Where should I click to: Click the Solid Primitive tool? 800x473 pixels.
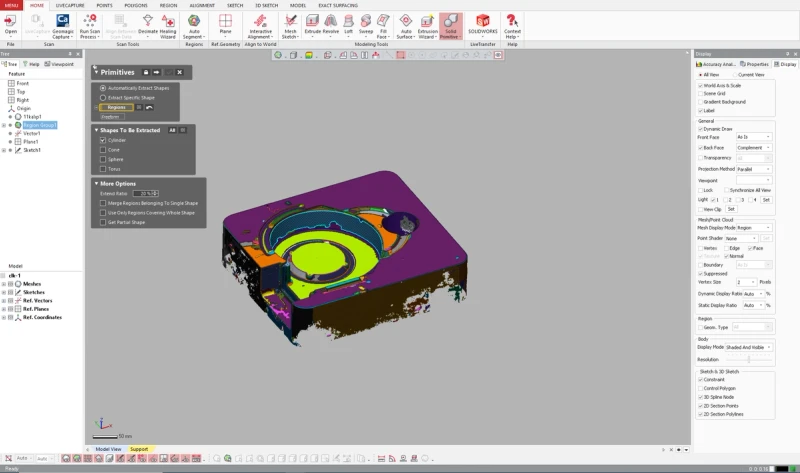[x=451, y=26]
